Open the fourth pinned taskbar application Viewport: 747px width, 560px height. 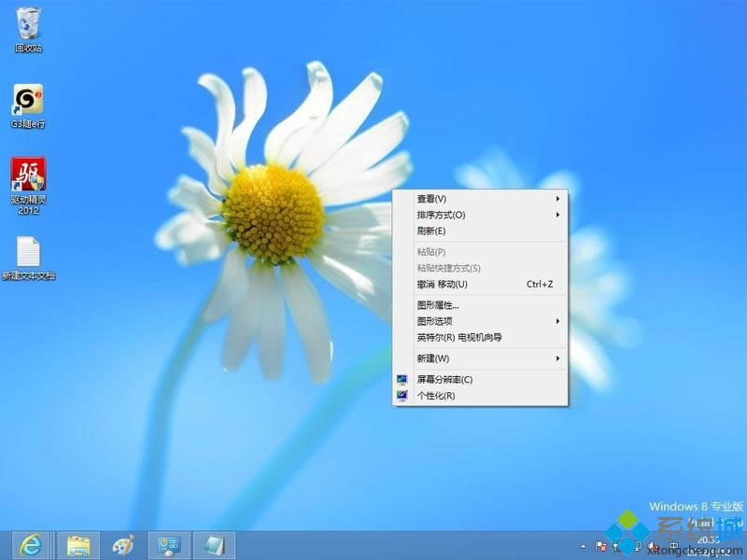click(x=168, y=545)
